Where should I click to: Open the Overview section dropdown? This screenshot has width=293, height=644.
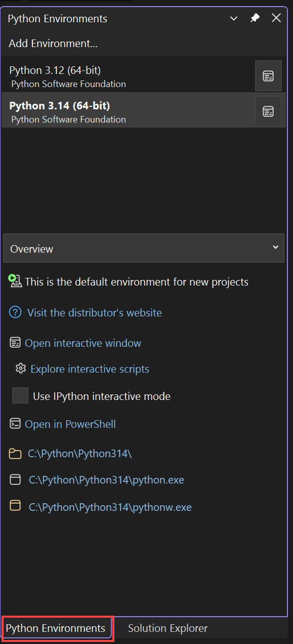(x=143, y=249)
